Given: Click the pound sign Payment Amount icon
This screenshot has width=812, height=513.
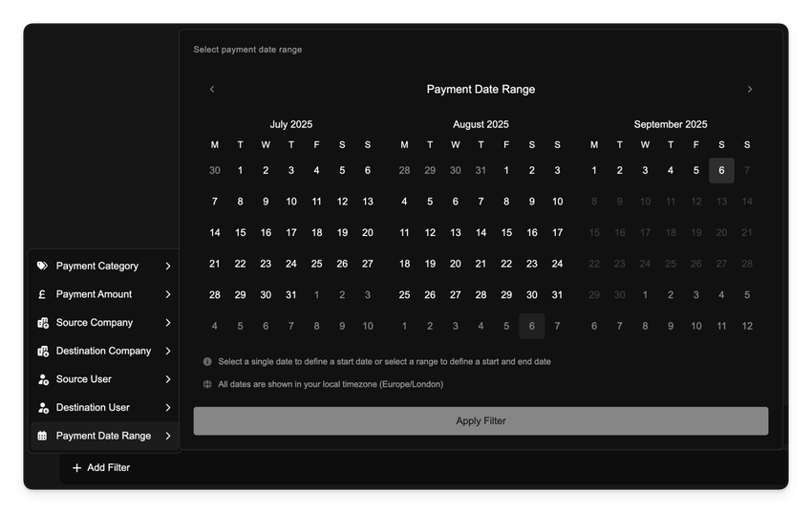Looking at the screenshot, I should 42,294.
